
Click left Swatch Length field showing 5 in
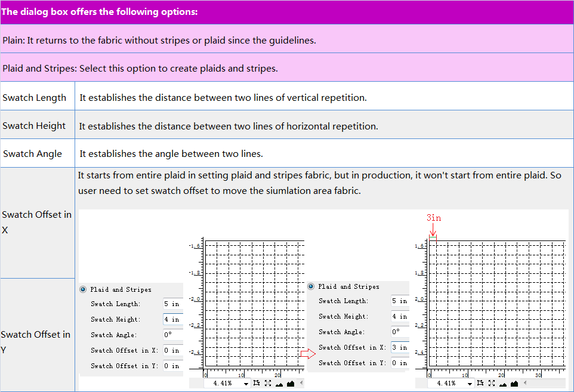click(172, 304)
